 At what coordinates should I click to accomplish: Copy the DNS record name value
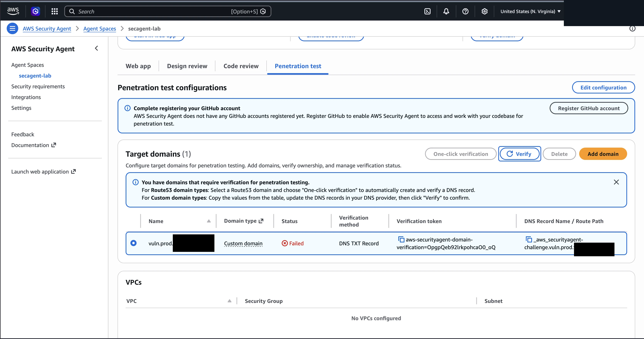click(x=529, y=239)
